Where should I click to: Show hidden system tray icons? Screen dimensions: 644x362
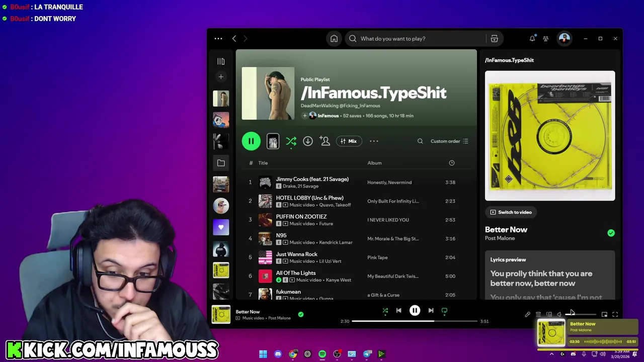[551, 354]
